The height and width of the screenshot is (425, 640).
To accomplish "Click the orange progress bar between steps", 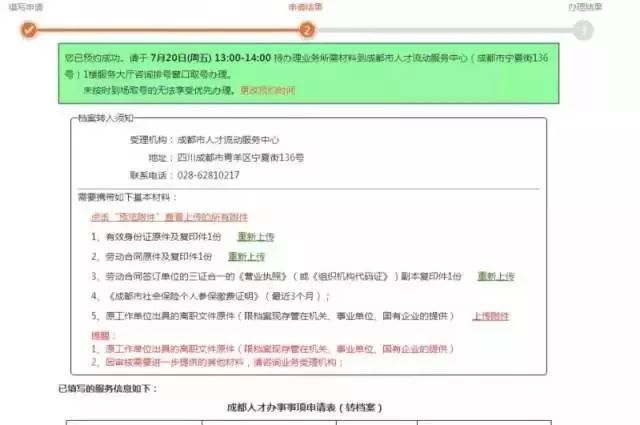I will (x=168, y=30).
